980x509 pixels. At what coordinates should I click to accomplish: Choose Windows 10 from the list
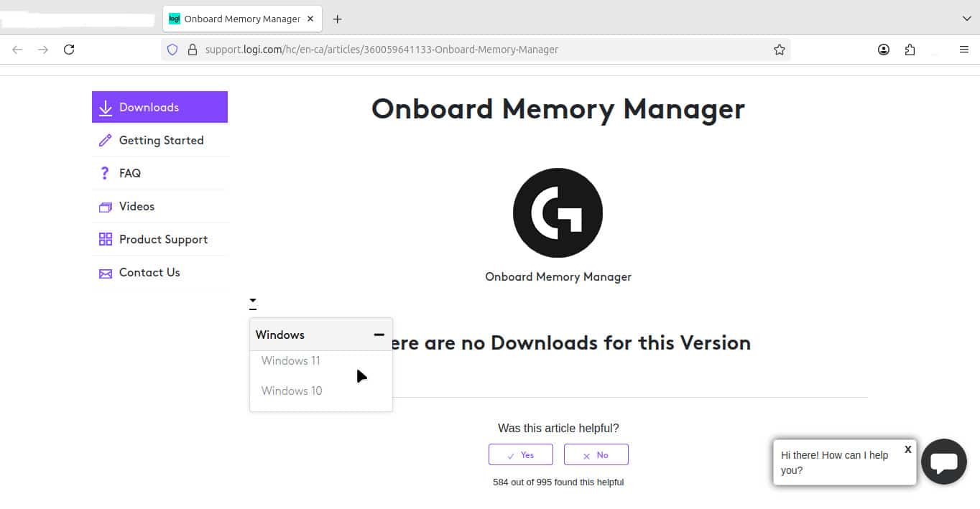[292, 391]
